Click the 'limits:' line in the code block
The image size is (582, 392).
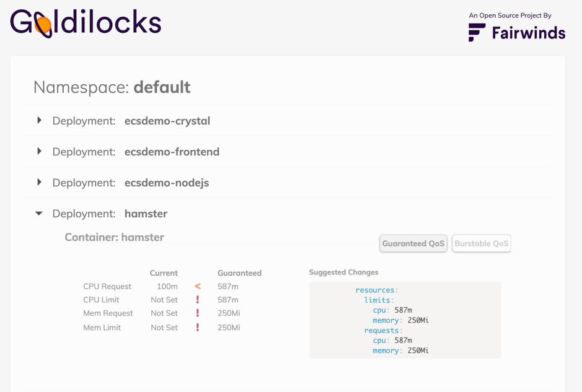(379, 300)
